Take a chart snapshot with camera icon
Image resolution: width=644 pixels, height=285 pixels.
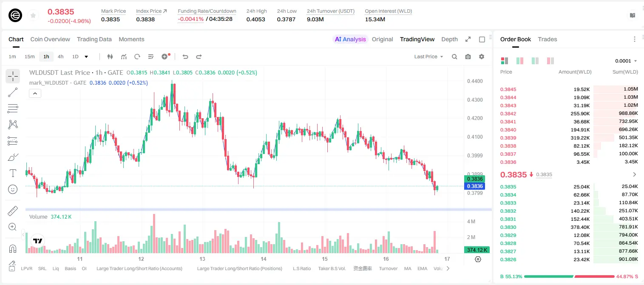[468, 57]
